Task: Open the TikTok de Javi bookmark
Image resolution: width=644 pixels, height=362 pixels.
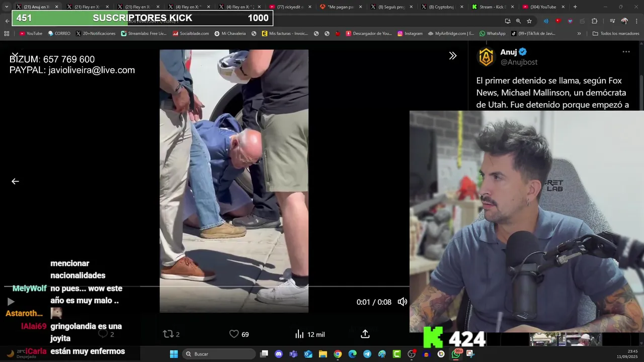Action: pyautogui.click(x=533, y=34)
